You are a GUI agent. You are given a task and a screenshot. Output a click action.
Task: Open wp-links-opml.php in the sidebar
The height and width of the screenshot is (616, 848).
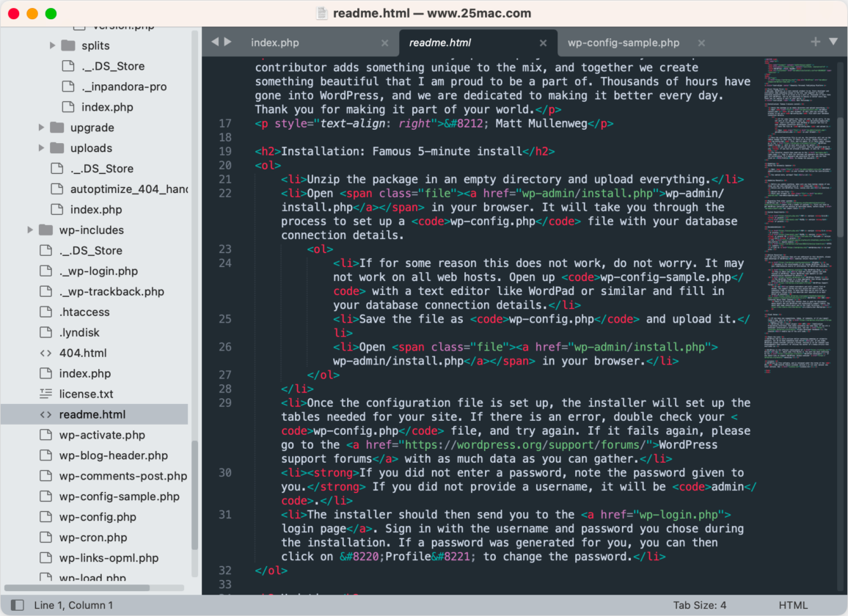[x=109, y=558]
